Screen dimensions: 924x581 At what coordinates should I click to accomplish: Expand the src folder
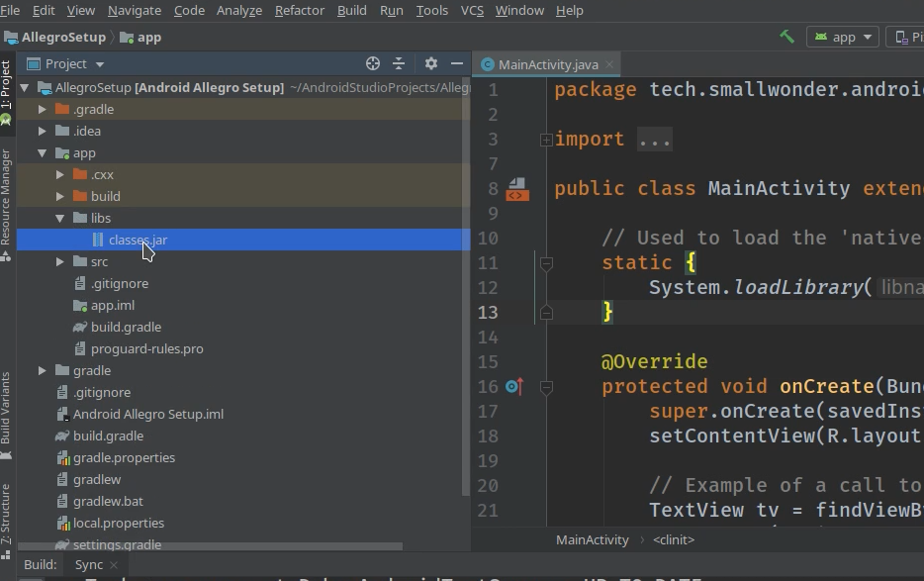coord(60,261)
